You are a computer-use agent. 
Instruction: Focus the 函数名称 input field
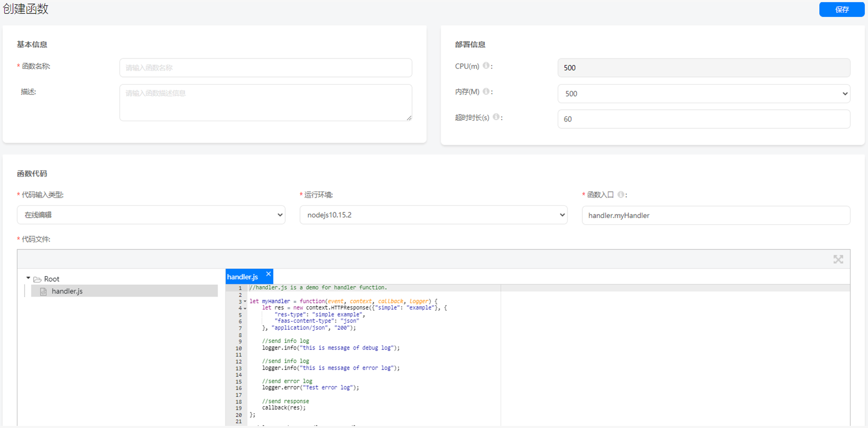[266, 68]
